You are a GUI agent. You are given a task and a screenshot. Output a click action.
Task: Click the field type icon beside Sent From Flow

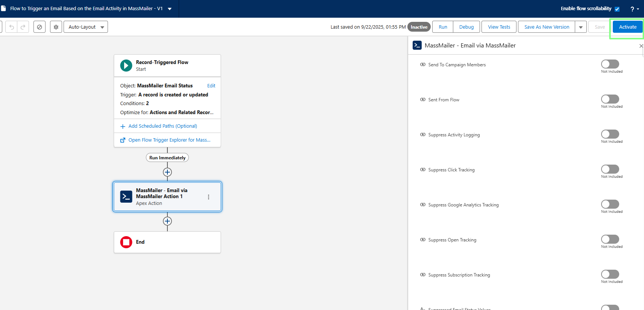click(423, 99)
